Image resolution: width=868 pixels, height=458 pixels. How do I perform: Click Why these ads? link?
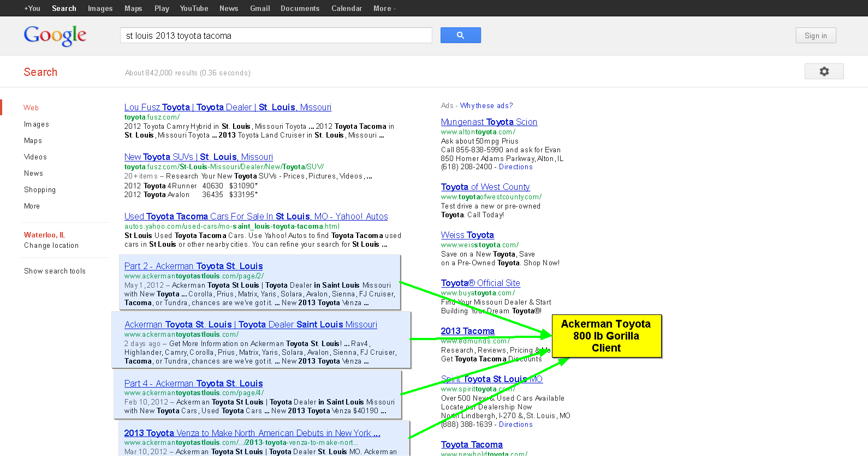point(486,105)
